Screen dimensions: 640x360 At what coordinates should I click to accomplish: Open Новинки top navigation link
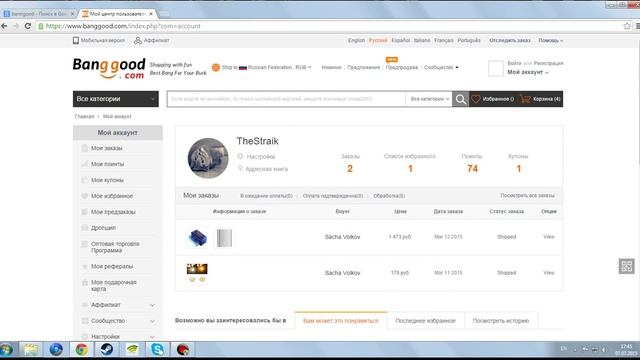(331, 67)
